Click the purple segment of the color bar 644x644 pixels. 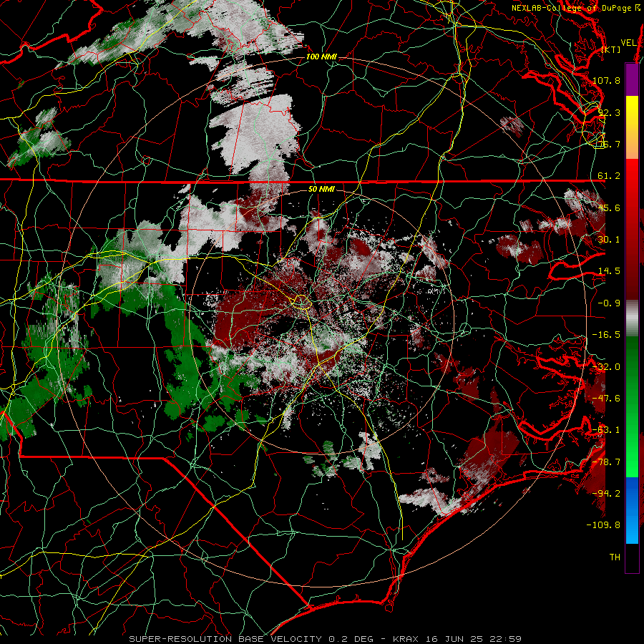[632, 79]
